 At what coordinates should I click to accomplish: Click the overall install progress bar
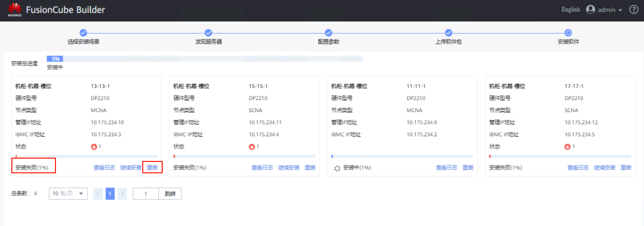coord(205,59)
